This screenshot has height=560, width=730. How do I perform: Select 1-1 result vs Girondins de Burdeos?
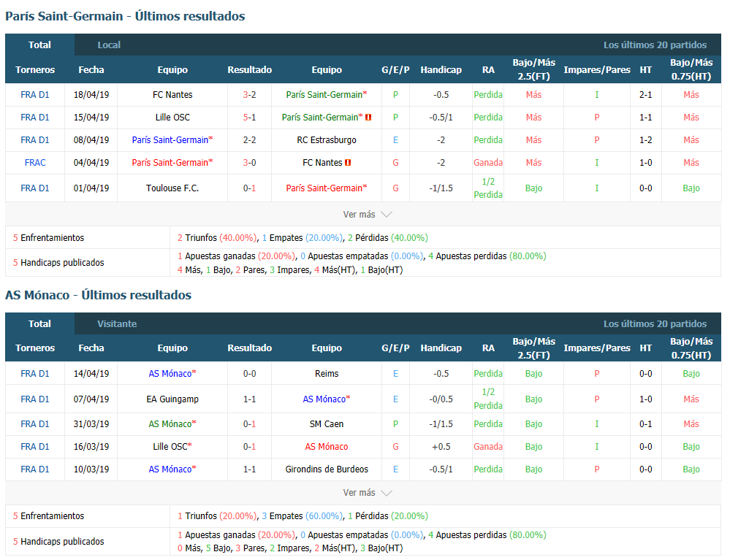coord(249,469)
